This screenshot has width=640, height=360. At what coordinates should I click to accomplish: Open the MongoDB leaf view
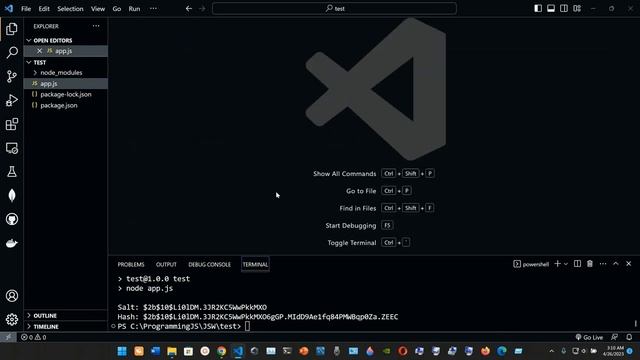click(12, 196)
